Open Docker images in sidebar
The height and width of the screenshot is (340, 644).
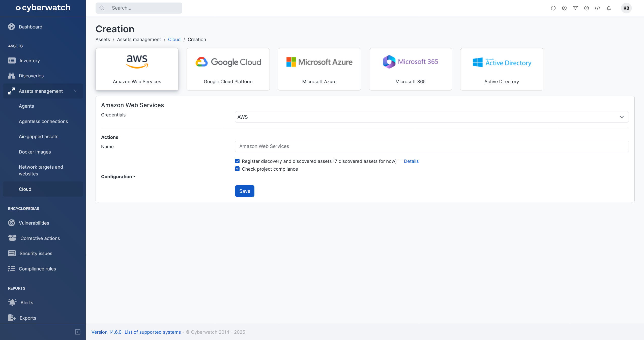[x=35, y=152]
